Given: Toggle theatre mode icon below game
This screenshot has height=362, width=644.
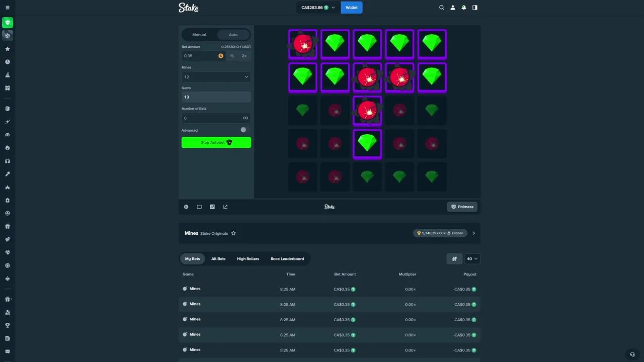Looking at the screenshot, I should [199, 207].
